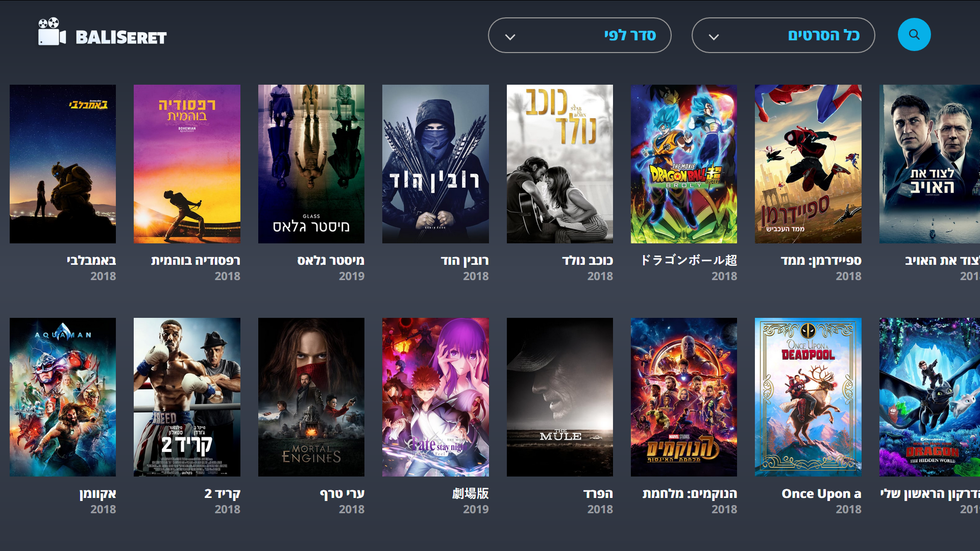This screenshot has height=551, width=980.
Task: Select the Aquaman movie poster
Action: tap(63, 397)
